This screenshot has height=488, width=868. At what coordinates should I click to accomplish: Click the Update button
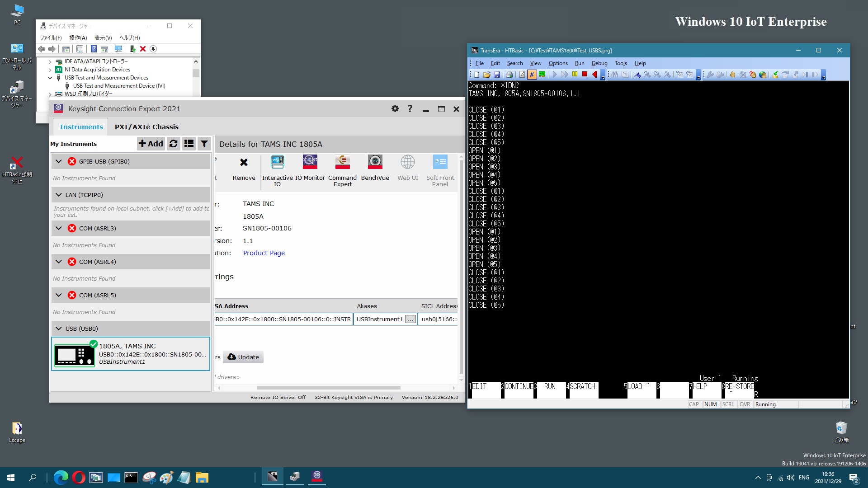(244, 357)
